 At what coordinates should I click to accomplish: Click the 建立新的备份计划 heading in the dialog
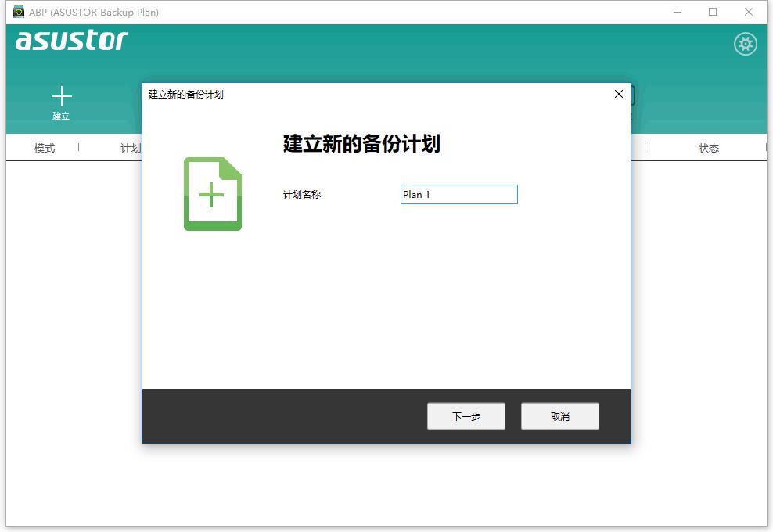pos(361,143)
